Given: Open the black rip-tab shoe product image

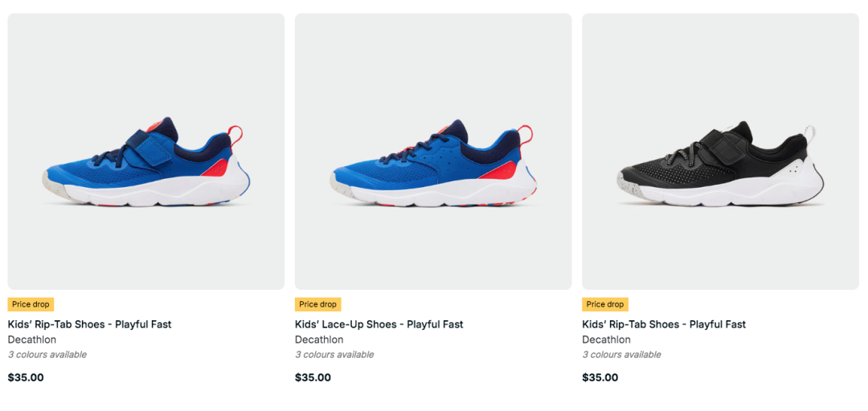Looking at the screenshot, I should (x=720, y=152).
